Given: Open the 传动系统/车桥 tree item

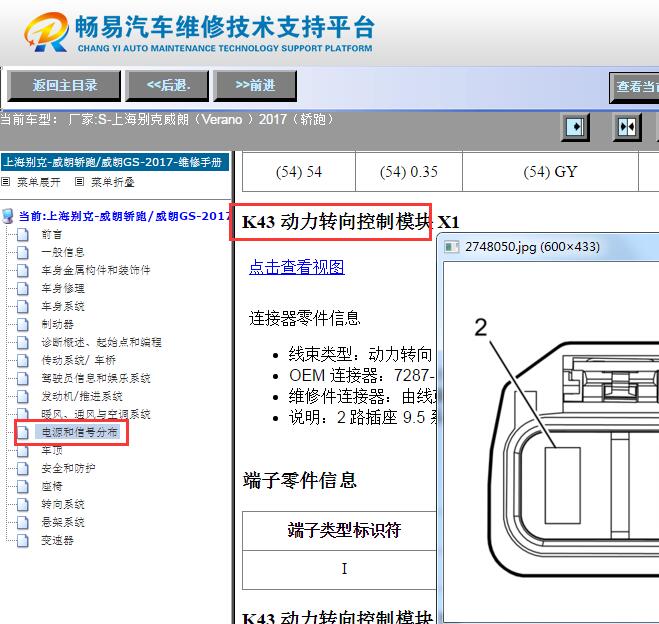Looking at the screenshot, I should pyautogui.click(x=79, y=360).
